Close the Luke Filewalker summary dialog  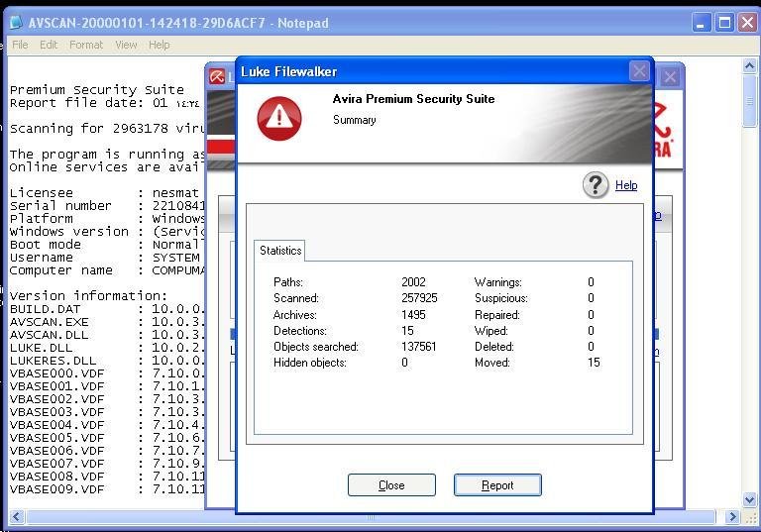(639, 71)
